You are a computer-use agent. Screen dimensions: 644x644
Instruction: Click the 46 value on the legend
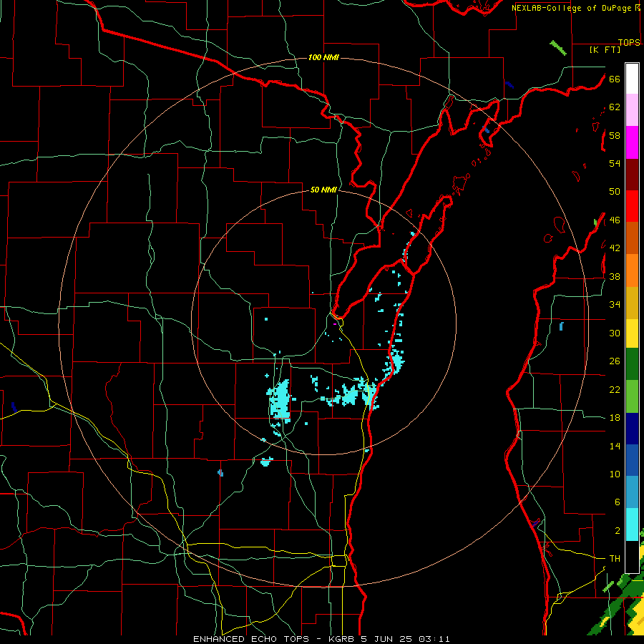615,220
